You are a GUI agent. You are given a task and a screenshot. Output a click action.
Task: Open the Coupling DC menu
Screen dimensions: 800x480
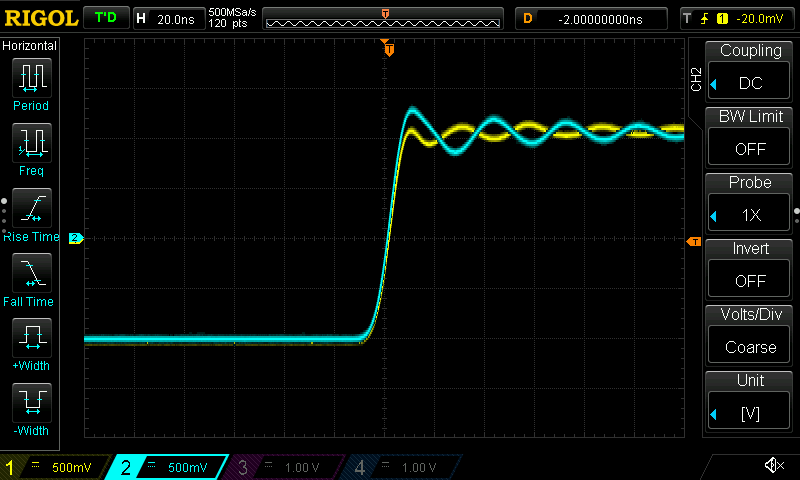(x=749, y=70)
